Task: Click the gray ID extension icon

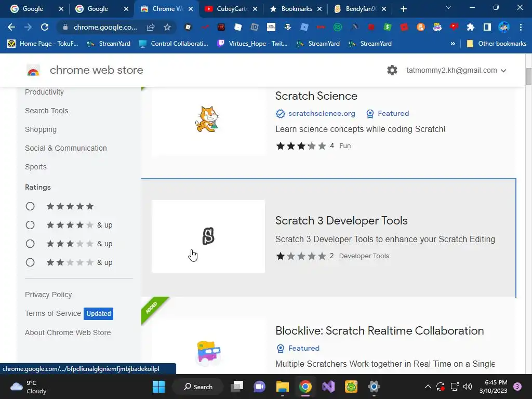Action: (x=255, y=27)
